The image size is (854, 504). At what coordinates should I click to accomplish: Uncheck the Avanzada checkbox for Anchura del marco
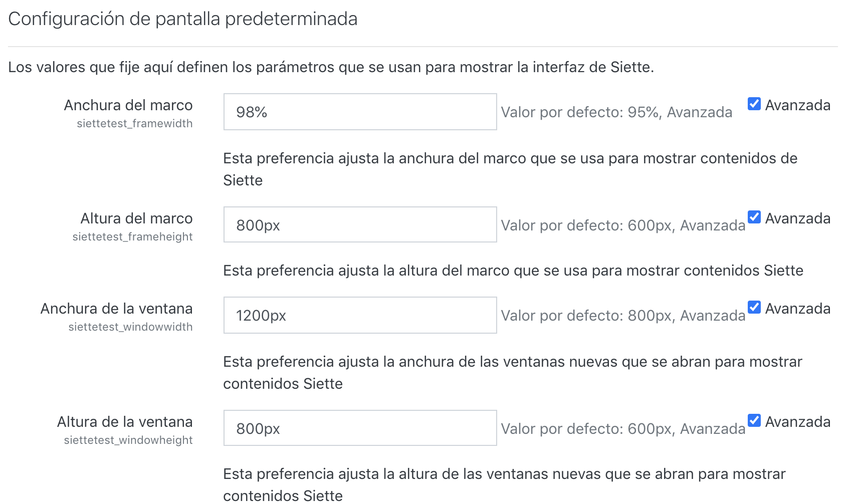pyautogui.click(x=754, y=104)
